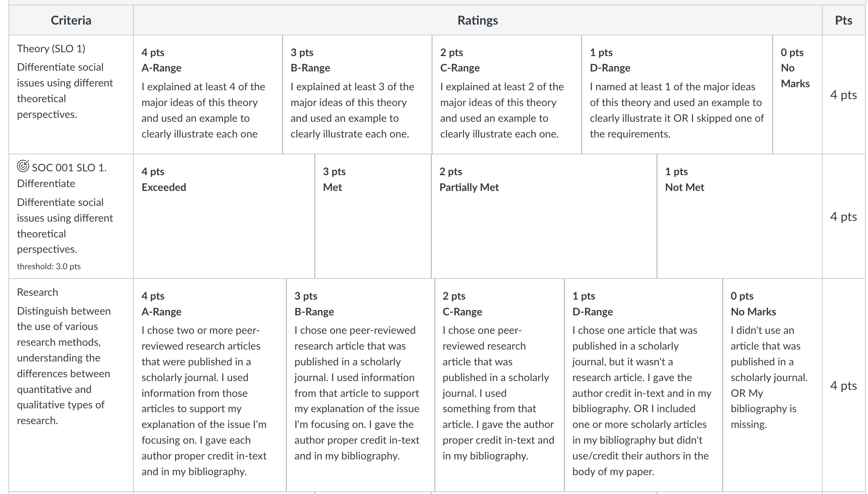Select the 1 pts D-Range Research rating
Image resolution: width=868 pixels, height=494 pixels.
644,385
